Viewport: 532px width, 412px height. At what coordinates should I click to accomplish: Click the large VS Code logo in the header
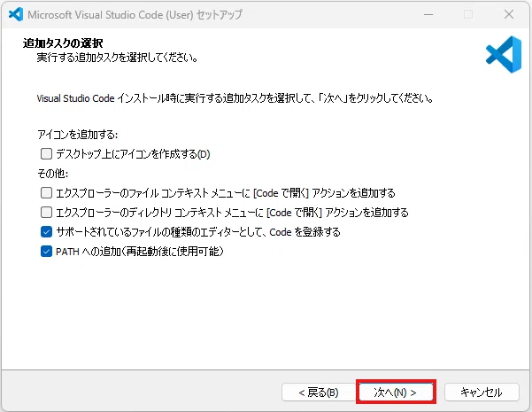tap(504, 54)
